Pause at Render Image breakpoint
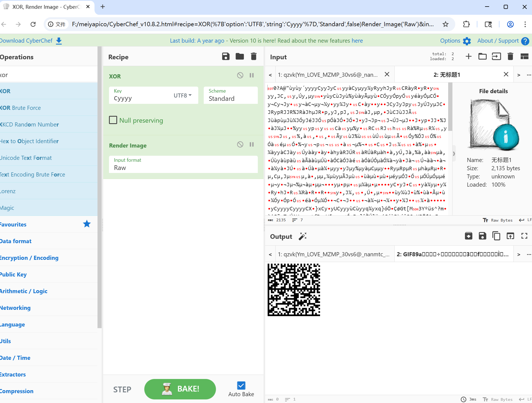The width and height of the screenshot is (532, 403). [x=252, y=145]
